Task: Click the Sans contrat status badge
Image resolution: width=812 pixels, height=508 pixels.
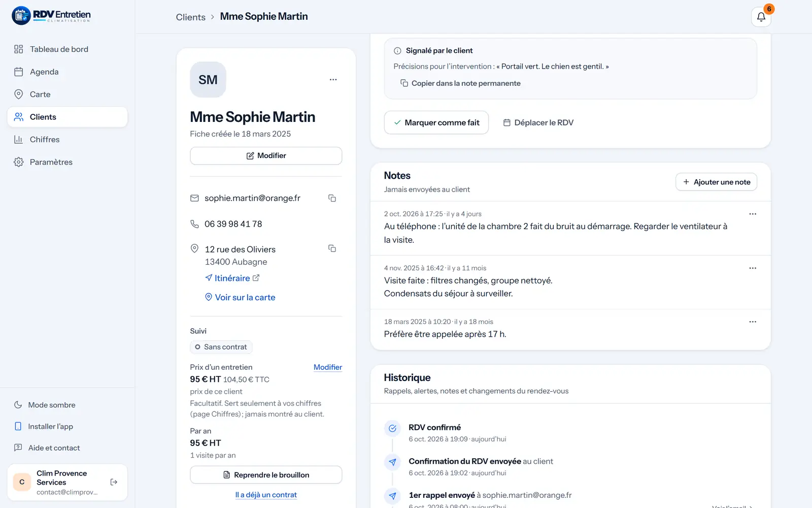Action: 221,347
